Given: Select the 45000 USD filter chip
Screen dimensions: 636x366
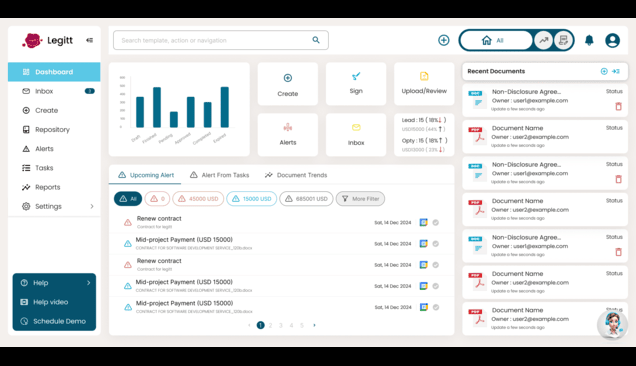Looking at the screenshot, I should coord(198,199).
